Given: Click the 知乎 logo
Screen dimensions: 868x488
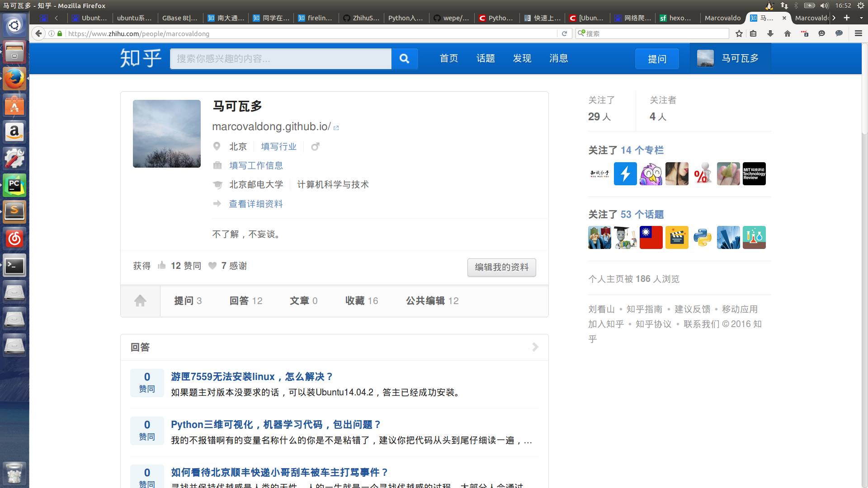Looking at the screenshot, I should (141, 58).
